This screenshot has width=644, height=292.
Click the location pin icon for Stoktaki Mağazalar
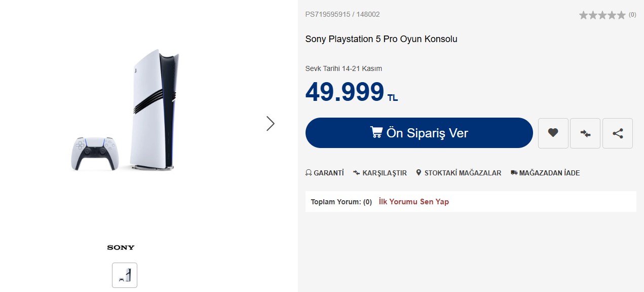(419, 173)
